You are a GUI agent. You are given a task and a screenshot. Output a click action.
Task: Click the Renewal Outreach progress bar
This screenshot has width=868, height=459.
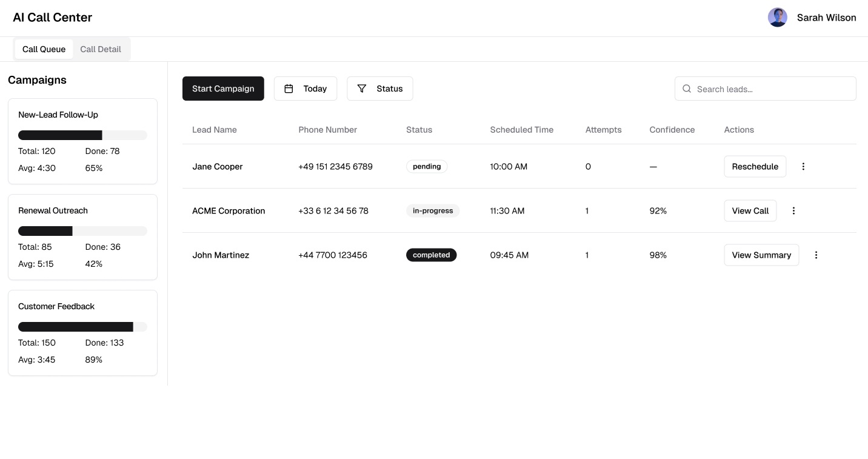tap(82, 231)
